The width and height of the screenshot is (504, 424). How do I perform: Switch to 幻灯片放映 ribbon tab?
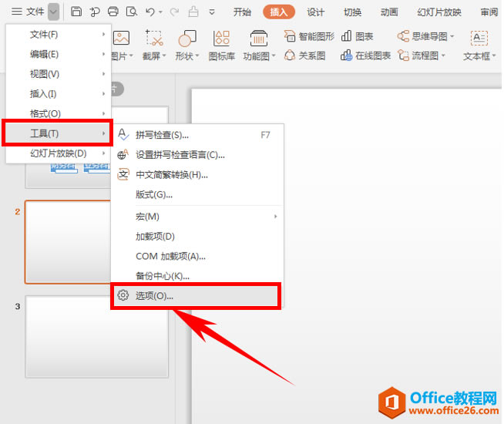point(439,12)
